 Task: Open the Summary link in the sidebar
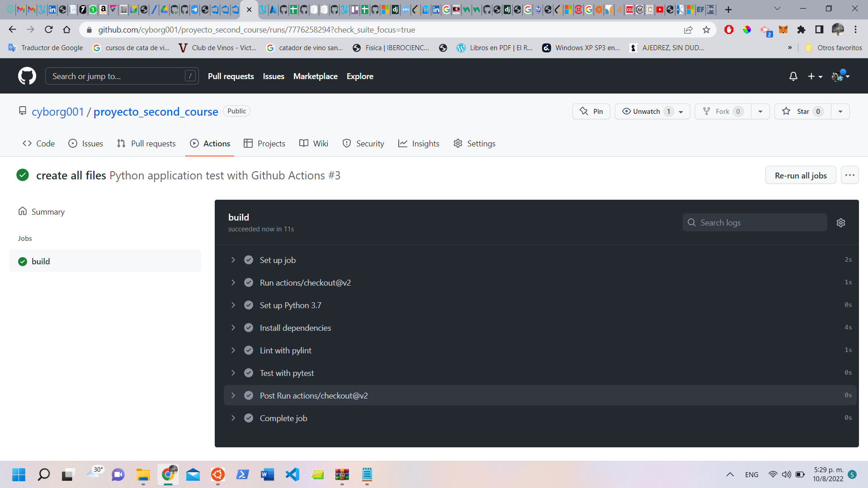(48, 211)
